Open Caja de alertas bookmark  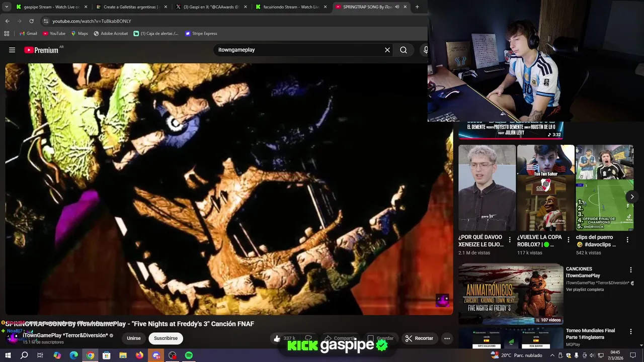pos(156,34)
